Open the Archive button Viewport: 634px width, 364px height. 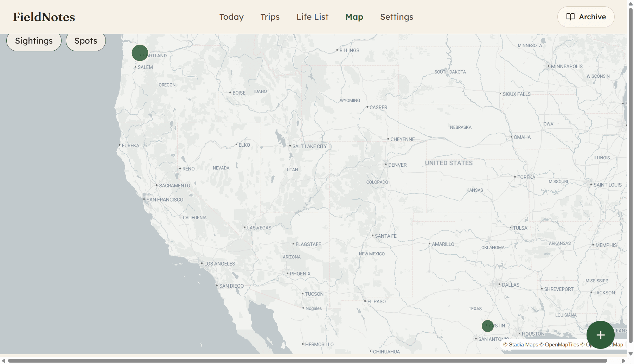coord(586,17)
